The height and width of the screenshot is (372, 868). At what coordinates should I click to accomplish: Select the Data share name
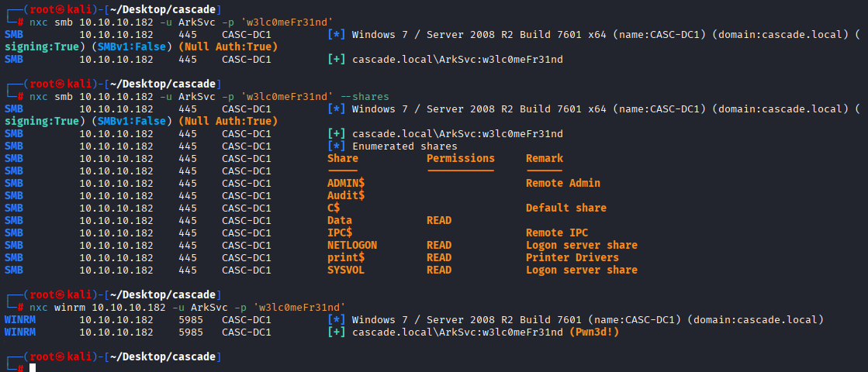340,220
